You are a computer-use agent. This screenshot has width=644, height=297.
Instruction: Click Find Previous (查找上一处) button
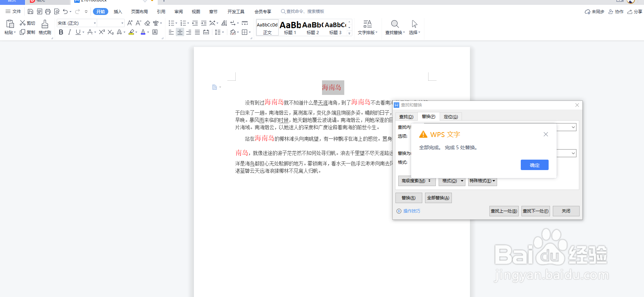(504, 211)
